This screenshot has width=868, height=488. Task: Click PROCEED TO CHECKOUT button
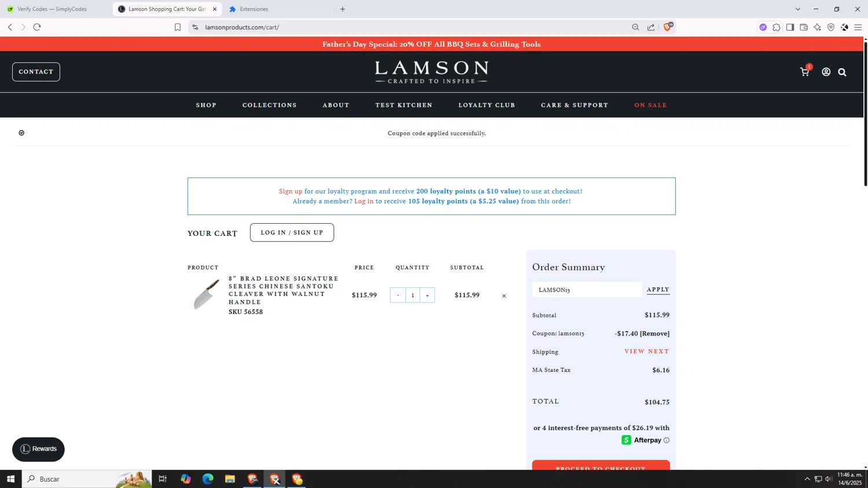click(x=601, y=465)
